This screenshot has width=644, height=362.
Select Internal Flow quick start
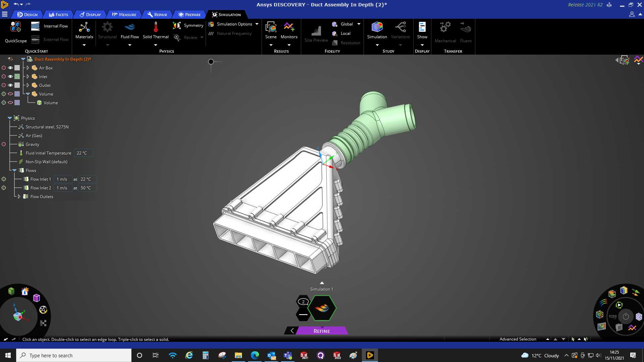click(x=49, y=26)
